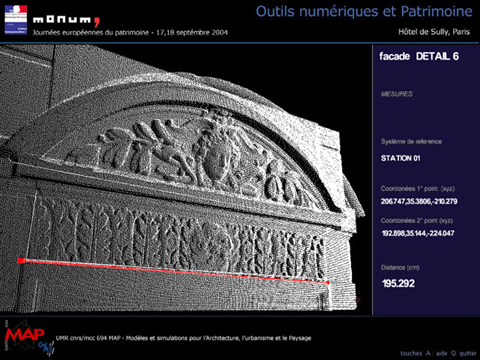Click the 'Hôtel de Sully, Paris' label
This screenshot has width=480, height=360.
click(x=434, y=32)
